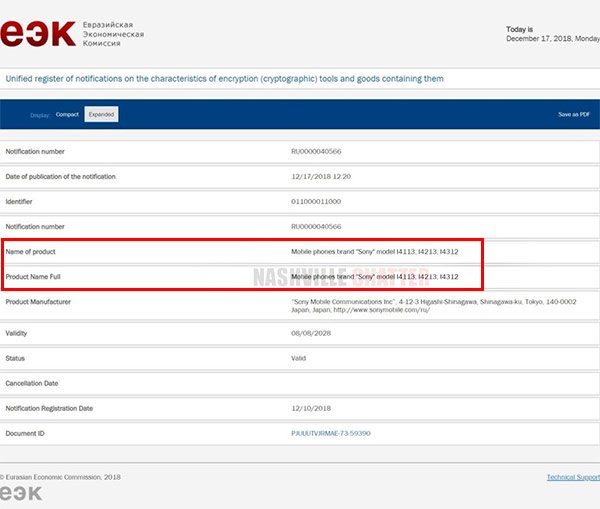Viewport: 600px width, 509px height.
Task: Click the Unified register of notifications heading
Action: coord(225,79)
